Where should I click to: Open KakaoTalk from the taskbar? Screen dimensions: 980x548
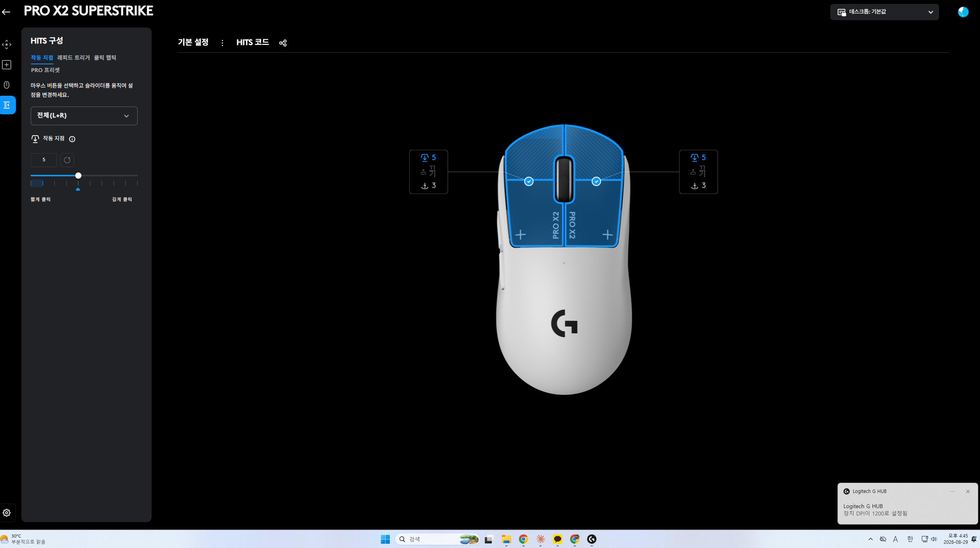(557, 539)
